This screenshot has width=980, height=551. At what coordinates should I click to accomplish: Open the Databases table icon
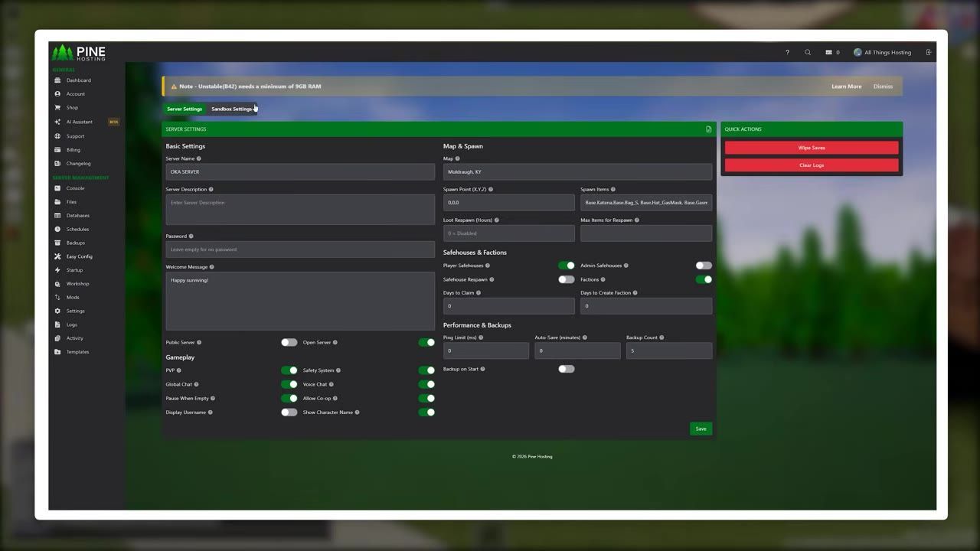tap(57, 216)
